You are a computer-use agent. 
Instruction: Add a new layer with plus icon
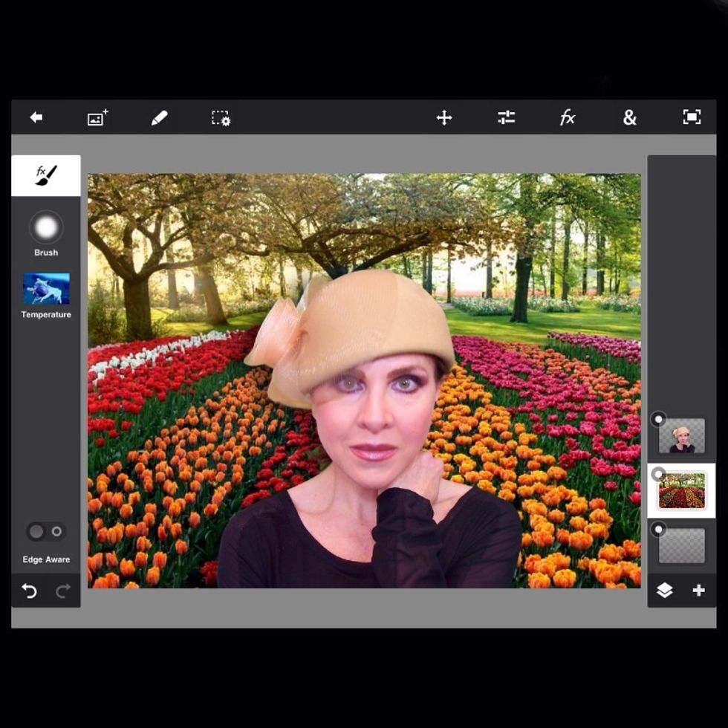698,591
